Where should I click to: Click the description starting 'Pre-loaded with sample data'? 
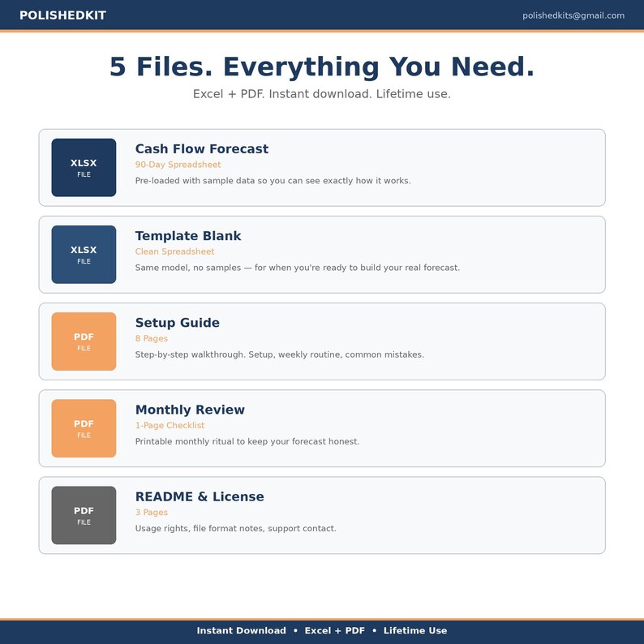tap(273, 181)
